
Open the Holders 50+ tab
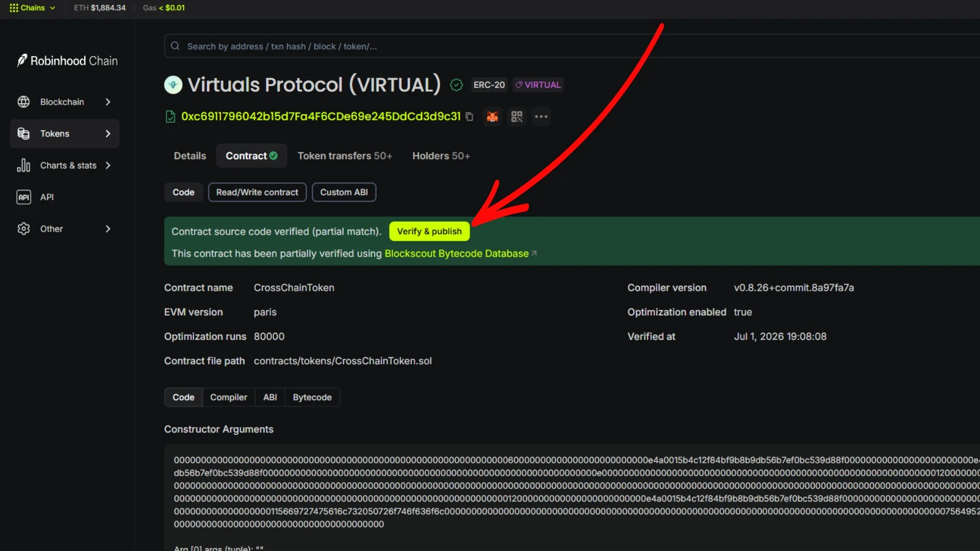(x=441, y=156)
